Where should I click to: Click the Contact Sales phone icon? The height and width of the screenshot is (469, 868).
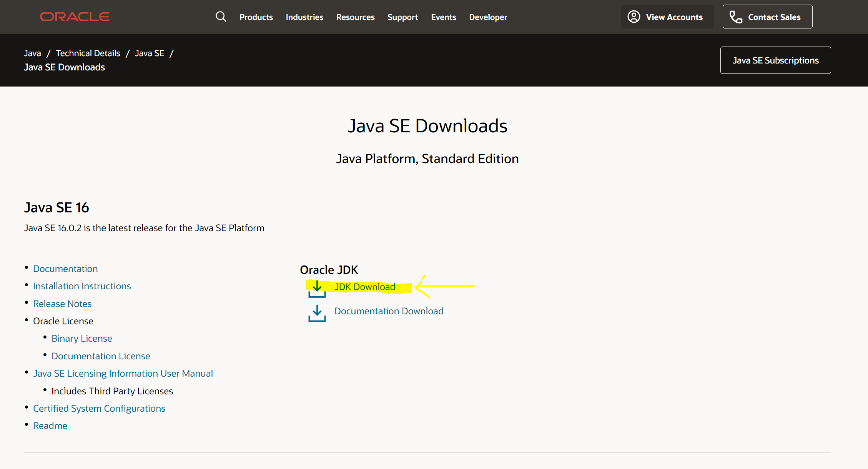[x=736, y=17]
